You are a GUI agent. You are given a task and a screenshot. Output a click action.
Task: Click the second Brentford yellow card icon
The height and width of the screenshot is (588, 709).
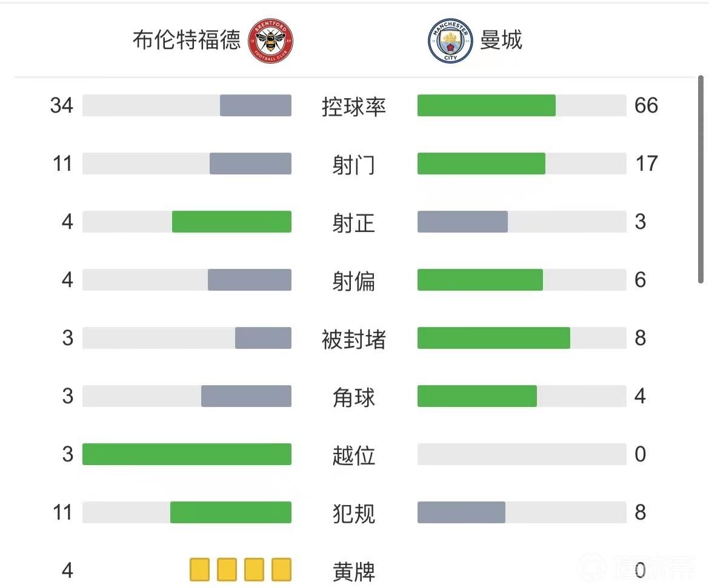[227, 570]
